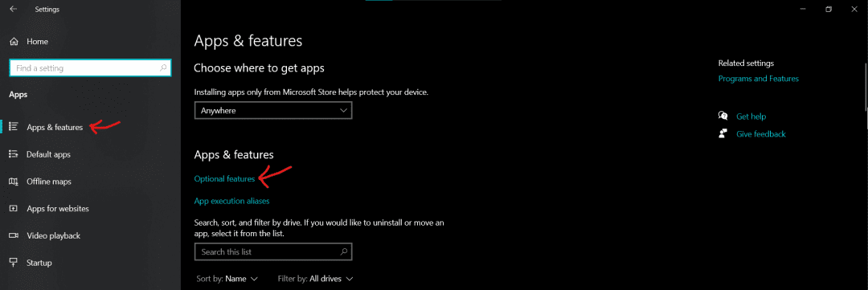Open App execution aliases link

pyautogui.click(x=232, y=201)
